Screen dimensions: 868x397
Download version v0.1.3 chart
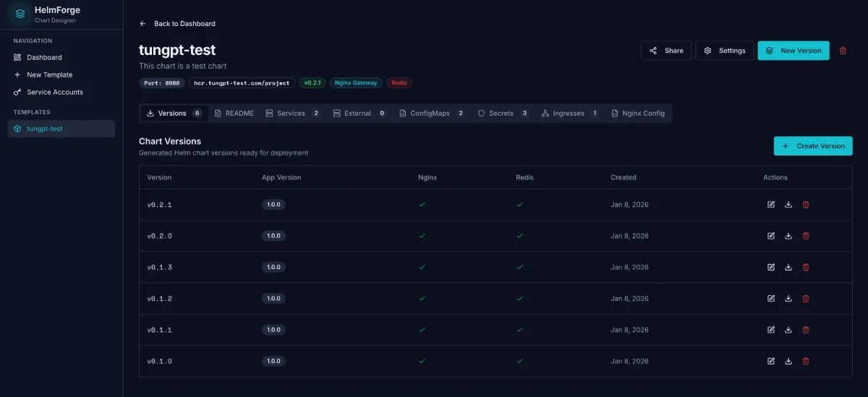(x=788, y=267)
